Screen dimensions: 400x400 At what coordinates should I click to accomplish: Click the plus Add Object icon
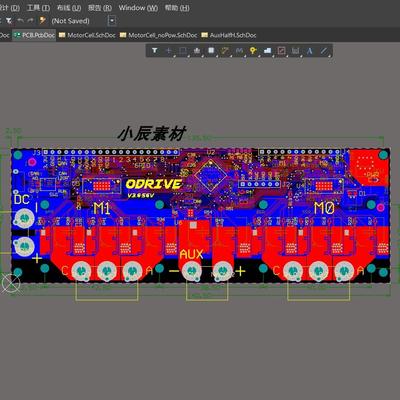click(x=169, y=51)
